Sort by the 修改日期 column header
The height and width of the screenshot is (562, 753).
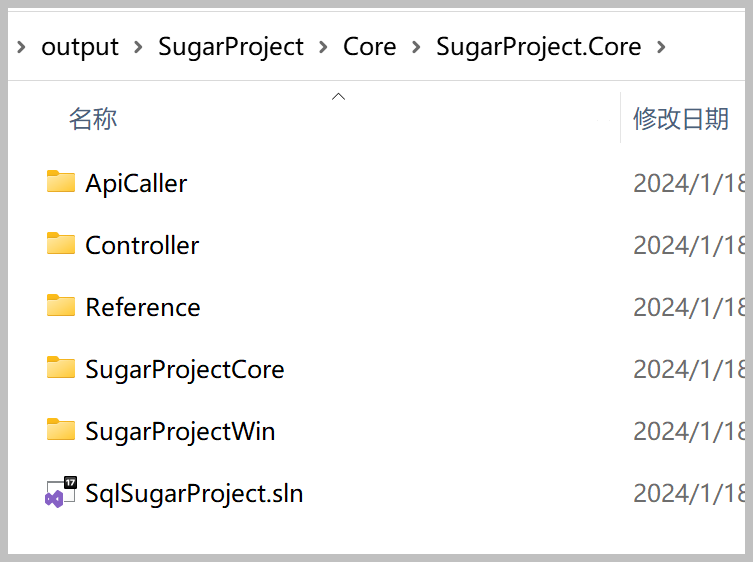pos(681,119)
